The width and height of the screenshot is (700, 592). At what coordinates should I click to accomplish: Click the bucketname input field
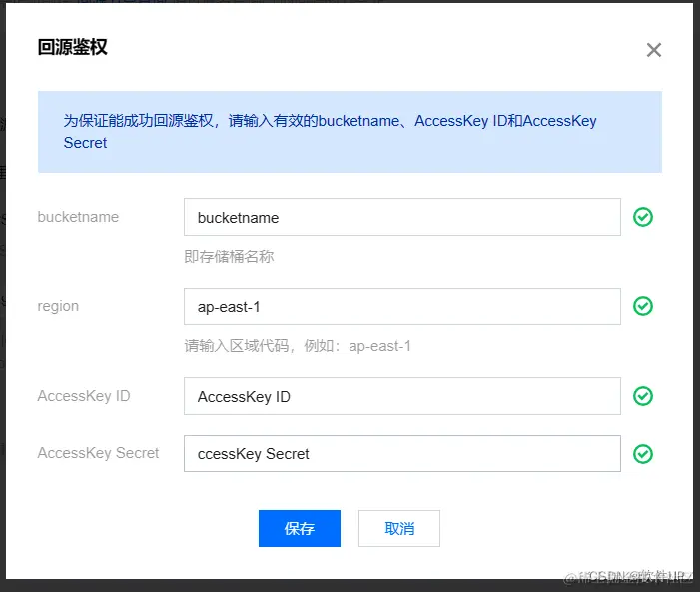401,217
